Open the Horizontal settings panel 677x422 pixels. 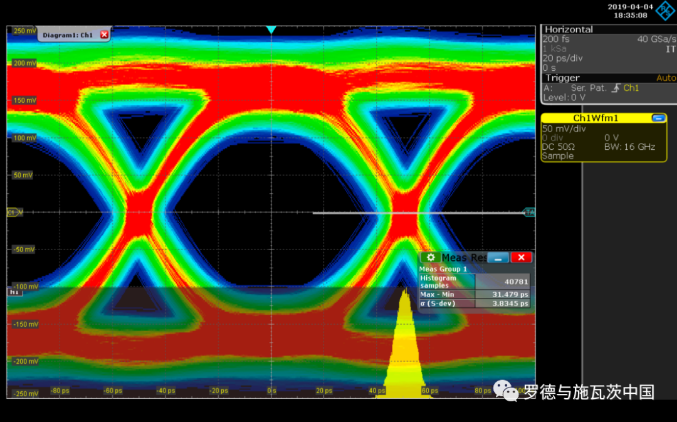569,30
